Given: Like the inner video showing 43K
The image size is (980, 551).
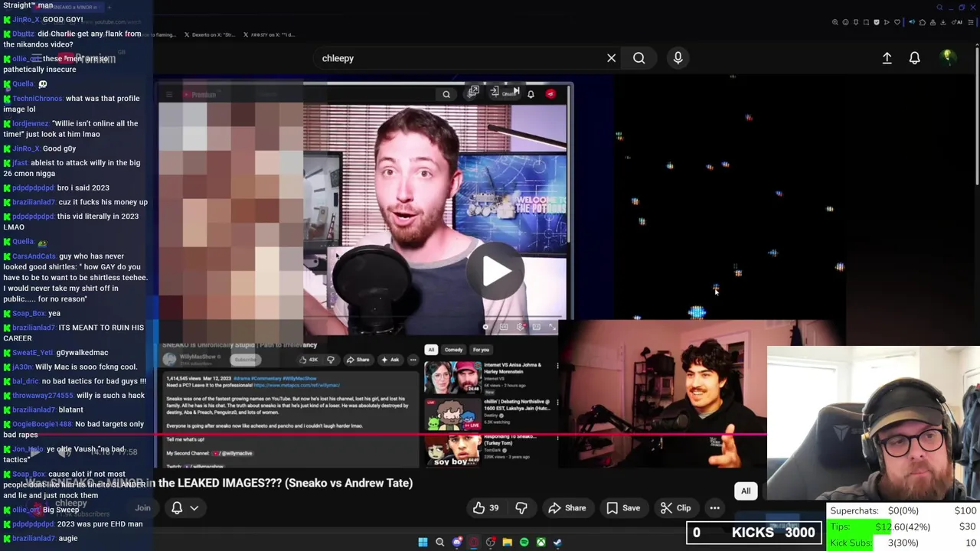Looking at the screenshot, I should (309, 360).
